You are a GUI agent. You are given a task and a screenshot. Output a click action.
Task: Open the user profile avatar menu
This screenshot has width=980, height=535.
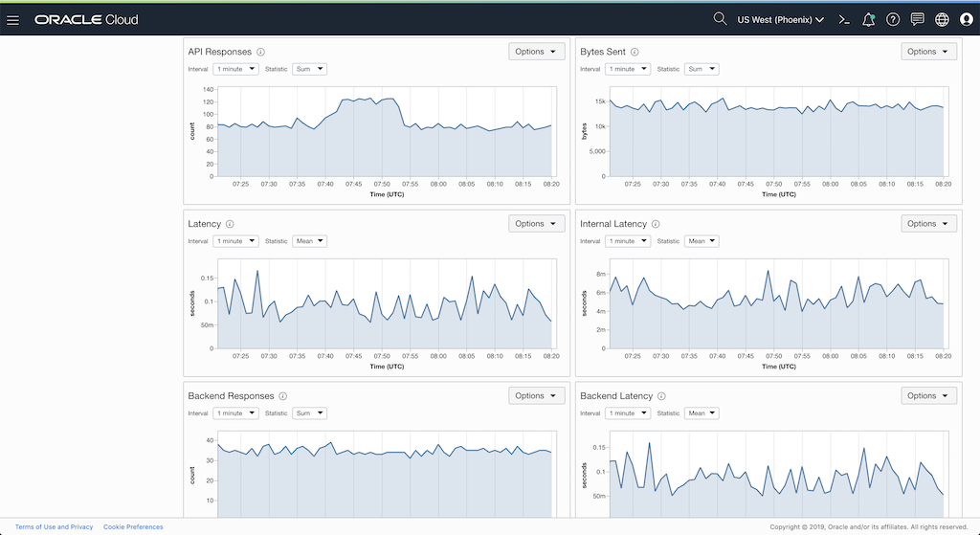(966, 19)
